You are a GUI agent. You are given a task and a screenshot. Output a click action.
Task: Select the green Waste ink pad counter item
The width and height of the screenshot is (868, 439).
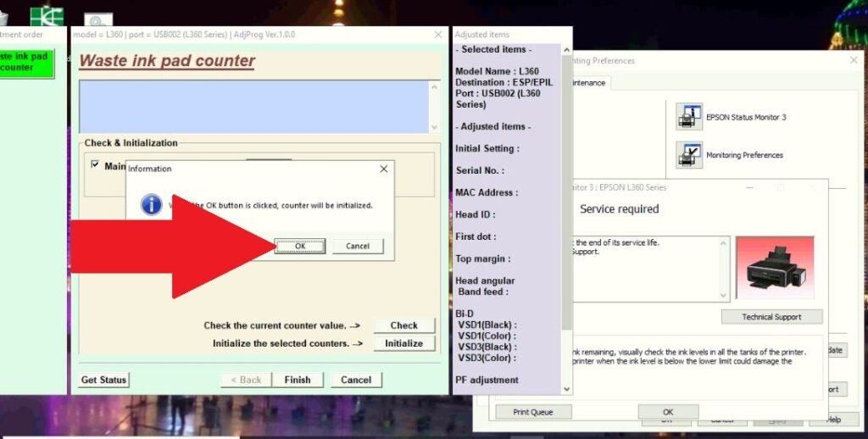coord(25,62)
